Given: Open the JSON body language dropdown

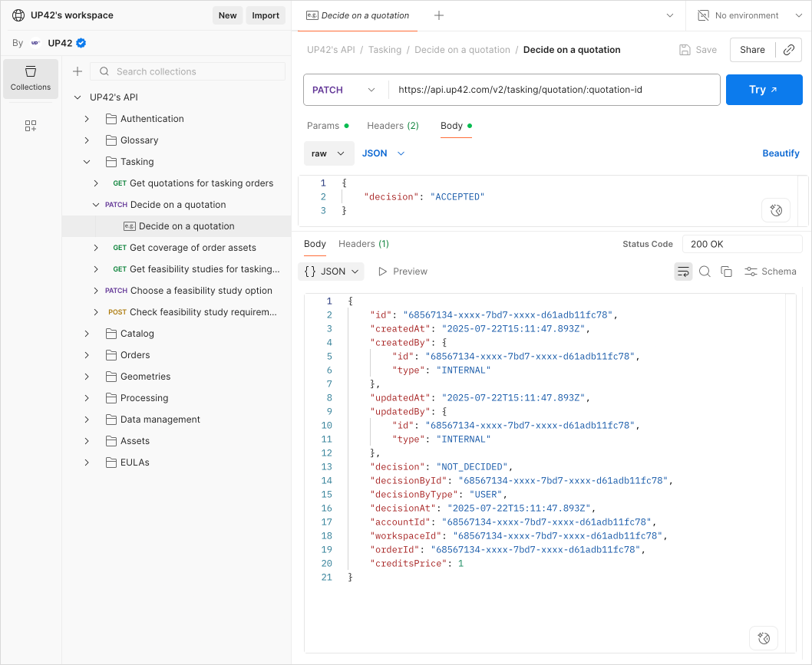Looking at the screenshot, I should [x=383, y=153].
